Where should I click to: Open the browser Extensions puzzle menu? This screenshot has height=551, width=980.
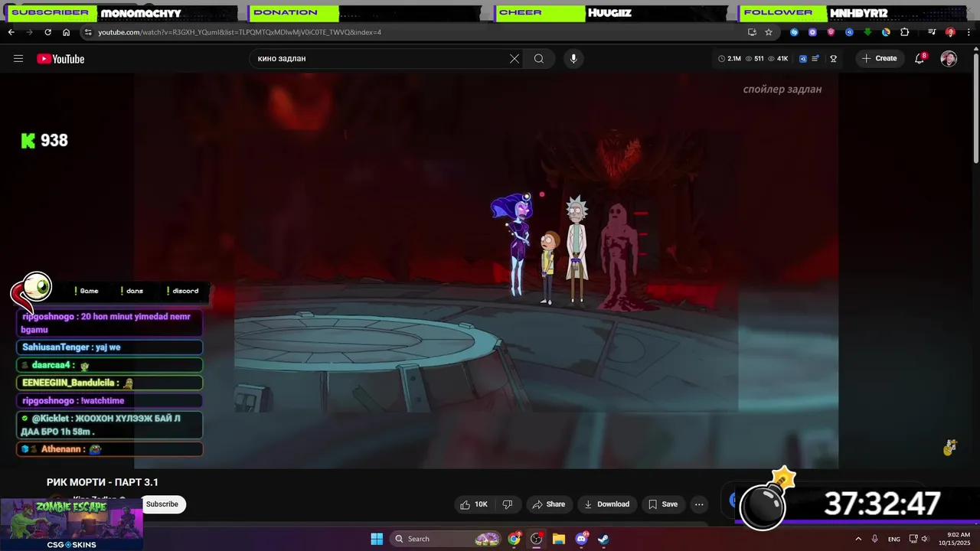pyautogui.click(x=904, y=32)
